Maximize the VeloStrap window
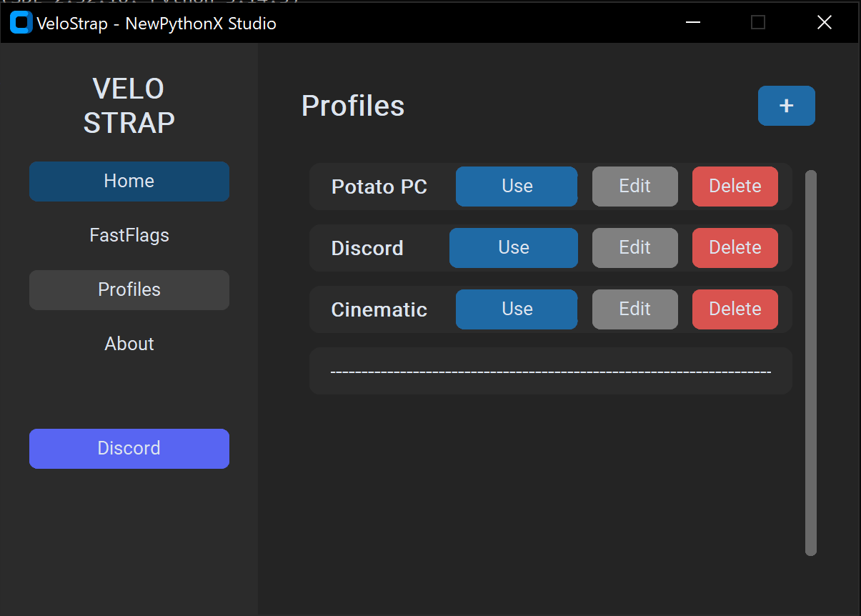861x616 pixels. click(x=758, y=23)
